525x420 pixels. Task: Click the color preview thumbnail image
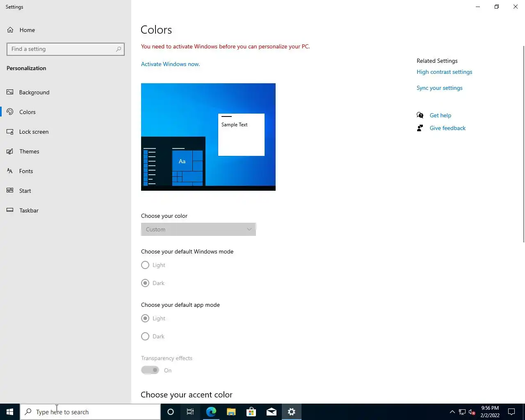(x=208, y=137)
